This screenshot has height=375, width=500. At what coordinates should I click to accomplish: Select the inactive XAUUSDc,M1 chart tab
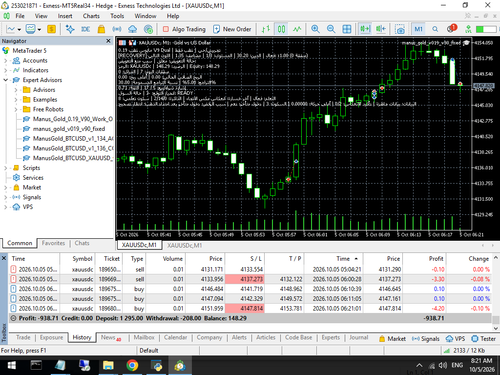tap(184, 245)
